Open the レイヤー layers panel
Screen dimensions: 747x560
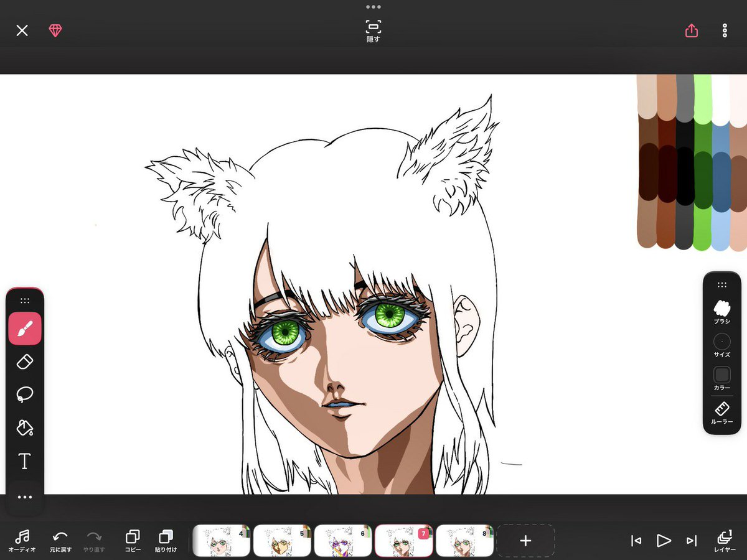pyautogui.click(x=725, y=541)
